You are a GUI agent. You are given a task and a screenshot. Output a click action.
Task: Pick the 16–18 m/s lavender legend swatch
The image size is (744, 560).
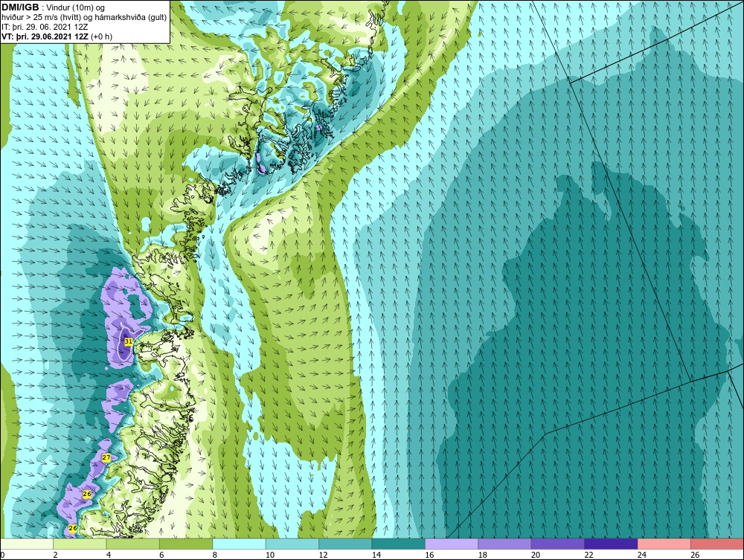coord(452,544)
